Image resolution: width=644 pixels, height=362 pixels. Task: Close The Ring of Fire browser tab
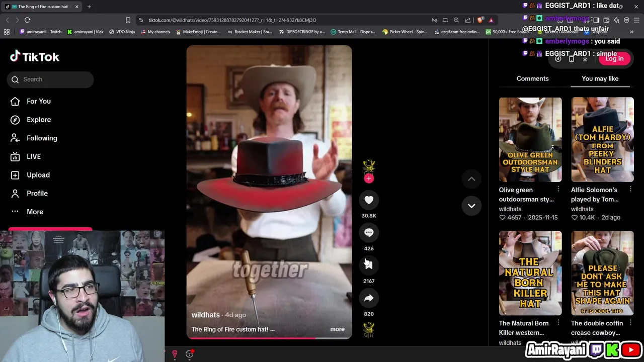(76, 7)
